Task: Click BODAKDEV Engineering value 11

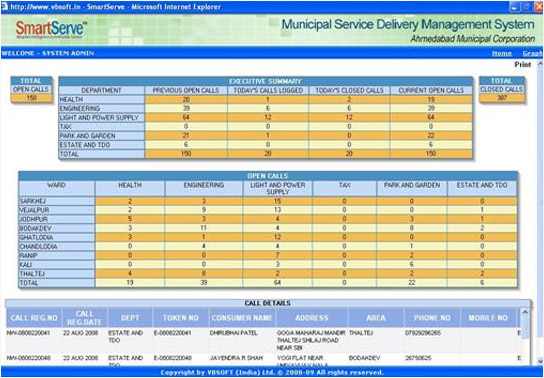Action: click(204, 228)
